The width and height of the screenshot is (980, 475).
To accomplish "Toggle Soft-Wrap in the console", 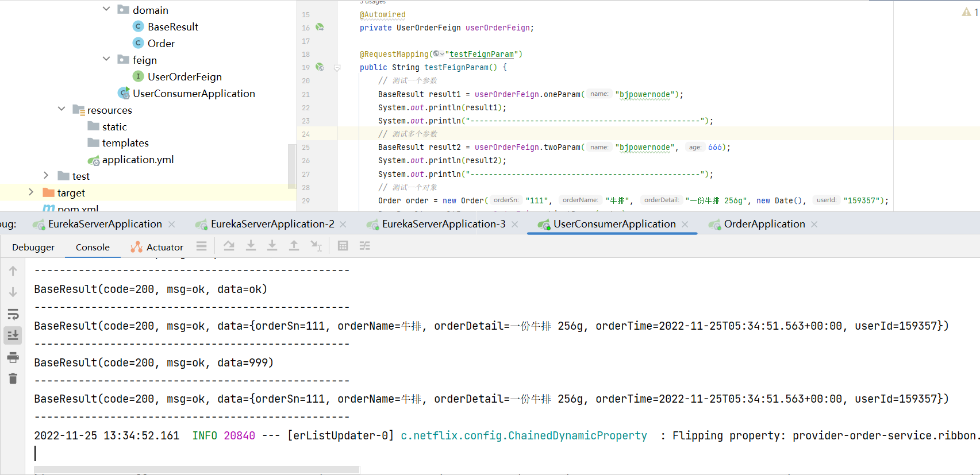I will 13,314.
